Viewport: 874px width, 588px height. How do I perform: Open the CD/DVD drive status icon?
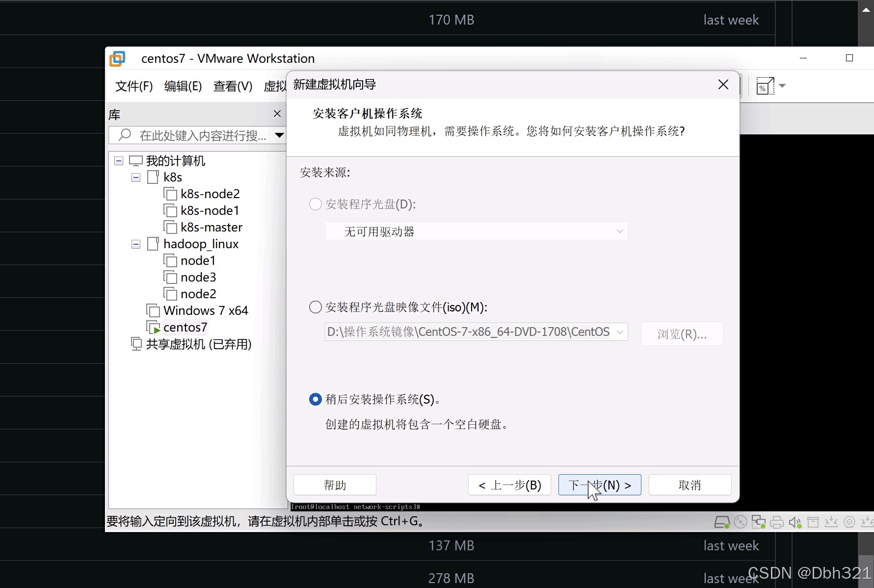point(741,522)
